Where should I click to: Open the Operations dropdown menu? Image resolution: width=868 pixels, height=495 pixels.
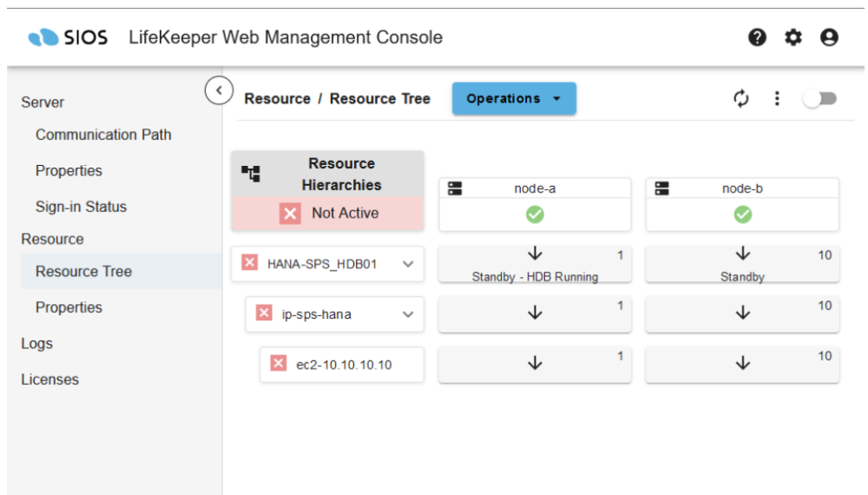(x=514, y=98)
